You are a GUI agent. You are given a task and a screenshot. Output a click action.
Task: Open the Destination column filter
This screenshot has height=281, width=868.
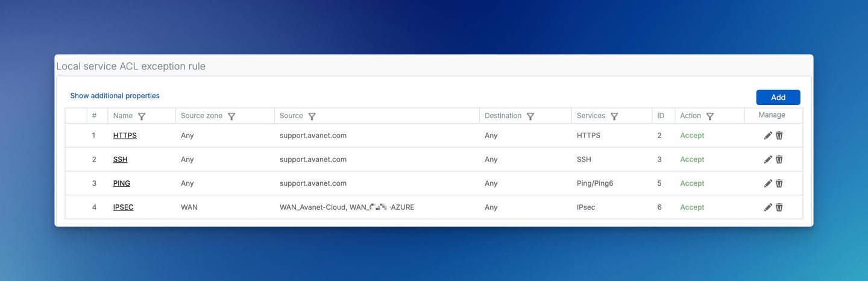click(530, 116)
